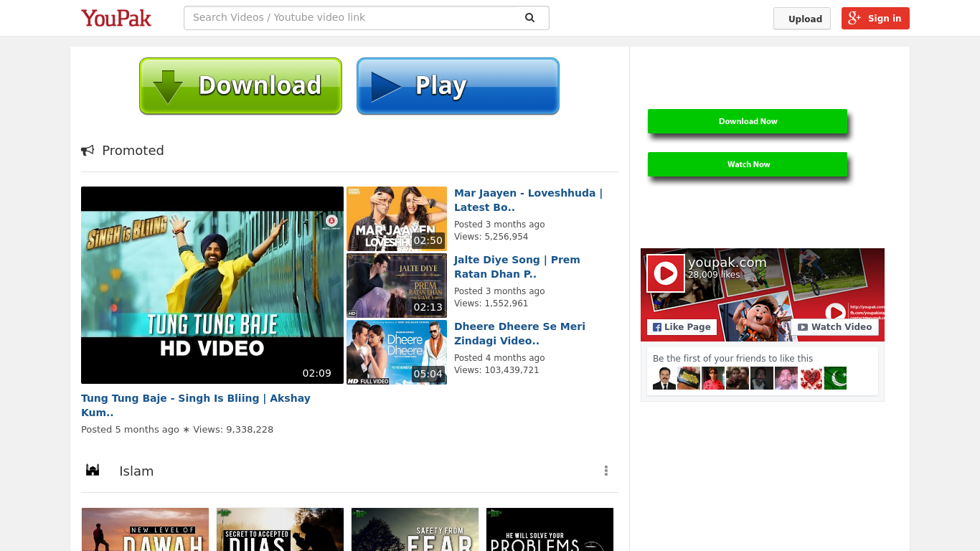Open He Will Solve Your Problems thumbnail
Image resolution: width=980 pixels, height=551 pixels.
(x=550, y=529)
